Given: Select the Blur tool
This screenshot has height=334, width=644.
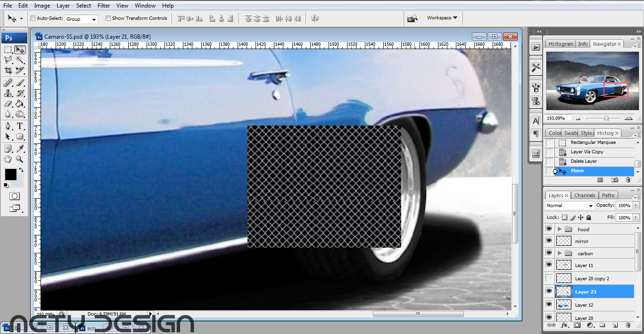Looking at the screenshot, I should point(8,114).
